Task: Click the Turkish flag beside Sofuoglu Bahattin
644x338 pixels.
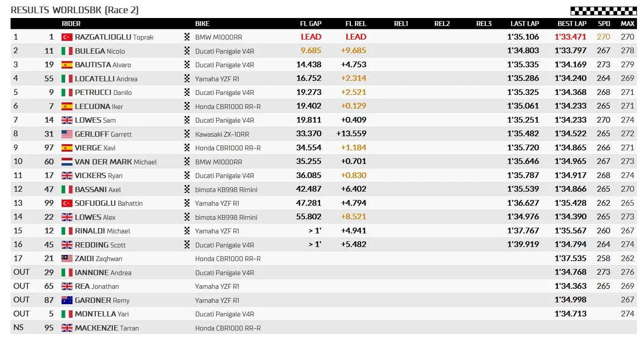Action: (67, 204)
